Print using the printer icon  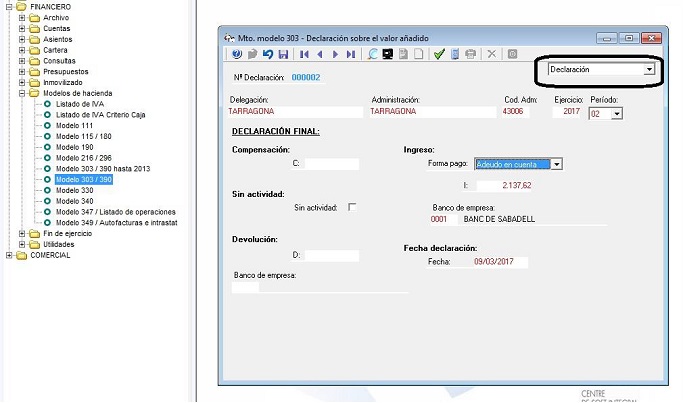(x=470, y=54)
